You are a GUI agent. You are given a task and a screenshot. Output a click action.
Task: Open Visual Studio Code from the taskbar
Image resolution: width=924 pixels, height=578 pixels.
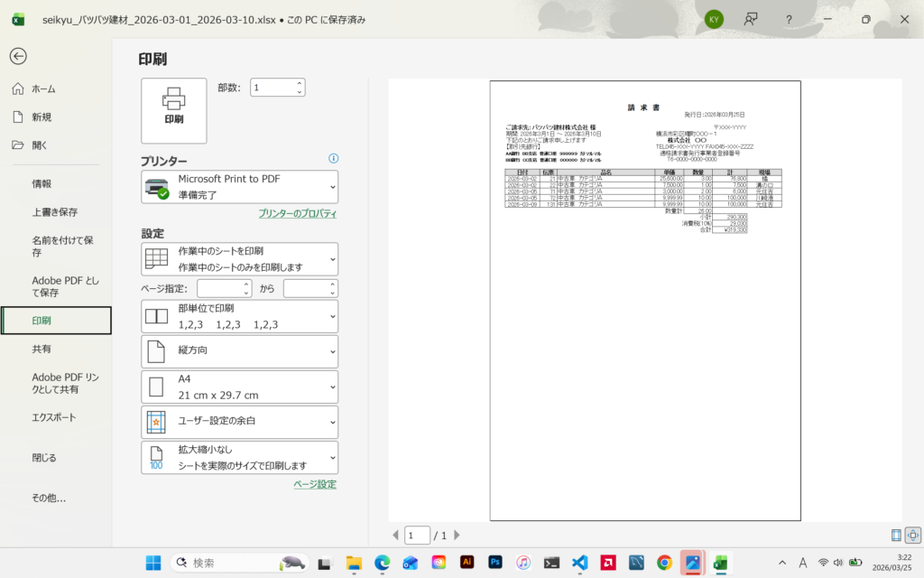[580, 563]
